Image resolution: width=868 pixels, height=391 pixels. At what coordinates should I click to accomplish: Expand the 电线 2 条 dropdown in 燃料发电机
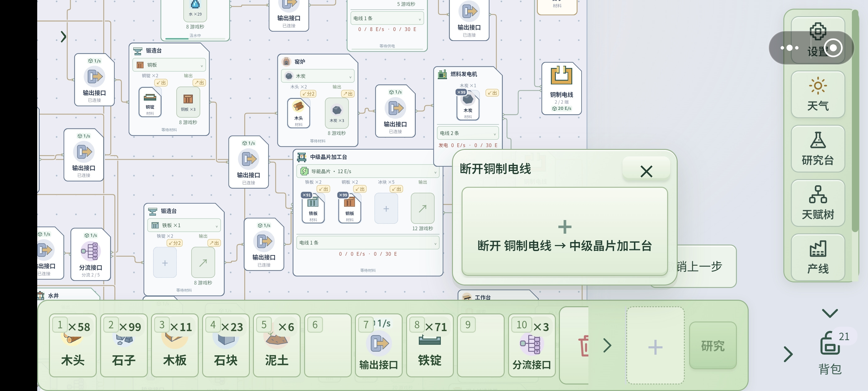[468, 133]
